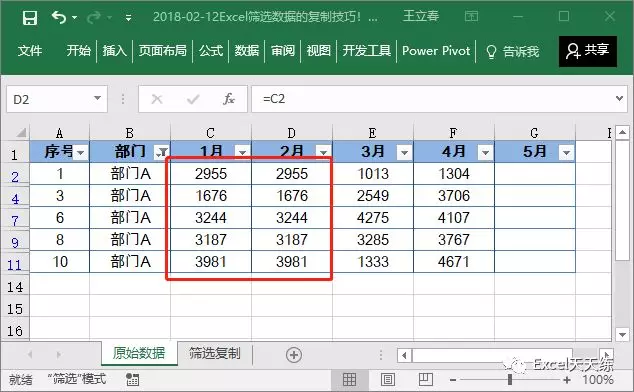Open the 页面布局 ribbon tab
634x392 pixels.
click(x=163, y=51)
